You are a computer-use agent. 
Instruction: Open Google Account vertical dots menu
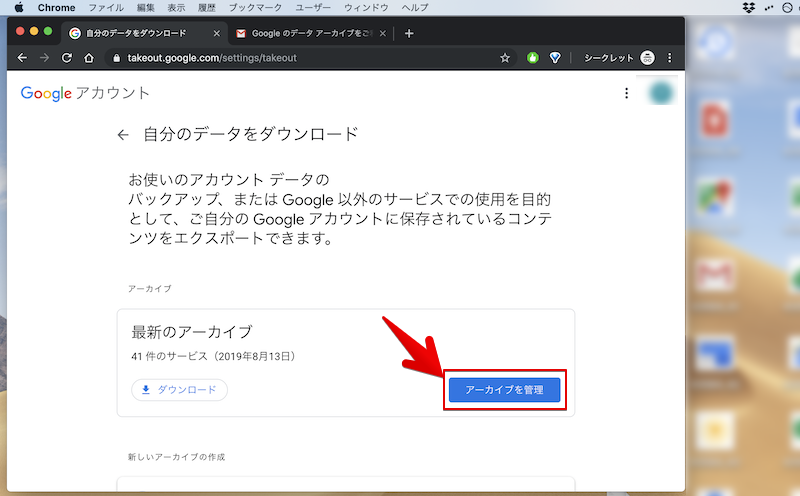point(627,93)
